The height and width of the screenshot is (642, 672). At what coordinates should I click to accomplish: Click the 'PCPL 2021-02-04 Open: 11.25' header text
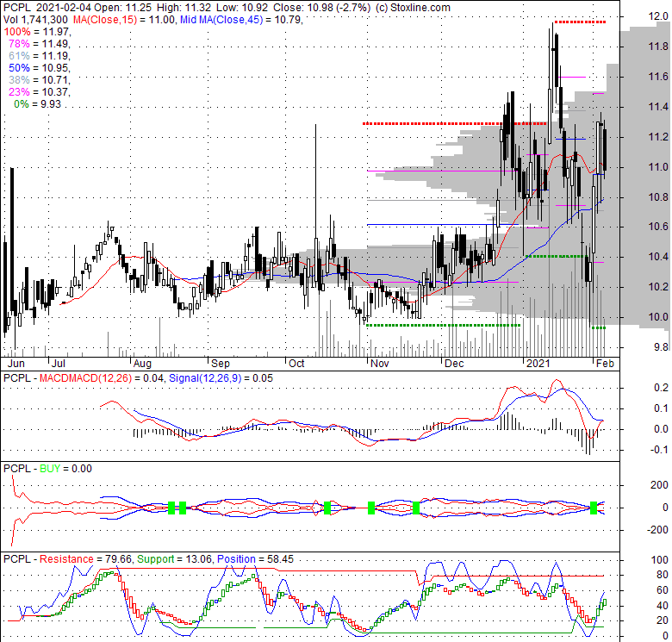coord(78,8)
